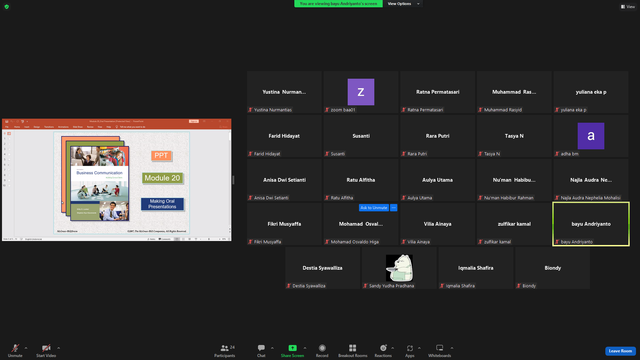Click the View layout button top right
Screen dimensions: 640x360
pyautogui.click(x=628, y=7)
